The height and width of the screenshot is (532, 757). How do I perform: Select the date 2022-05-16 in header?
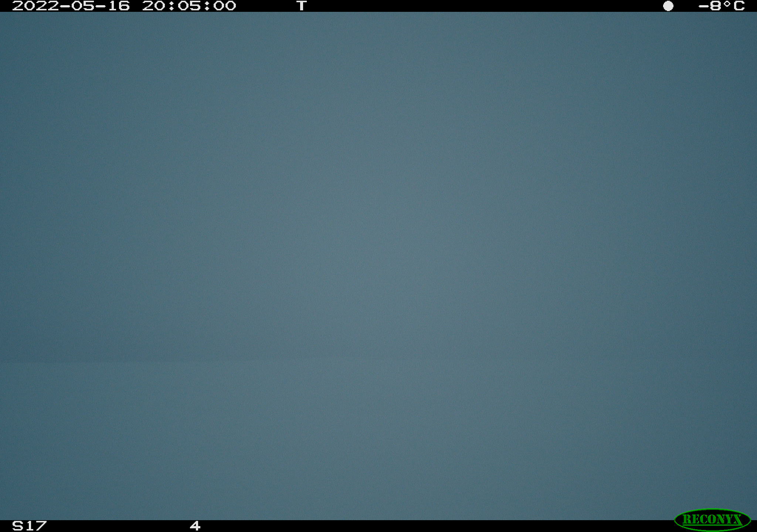pyautogui.click(x=71, y=6)
